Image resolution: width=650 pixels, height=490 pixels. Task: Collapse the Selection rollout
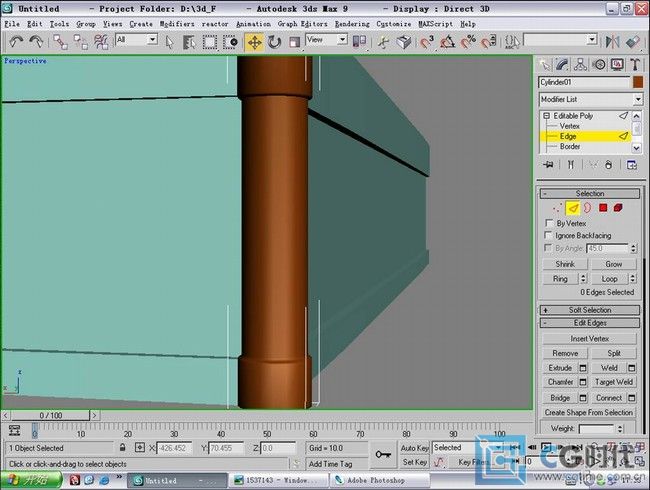pos(590,194)
